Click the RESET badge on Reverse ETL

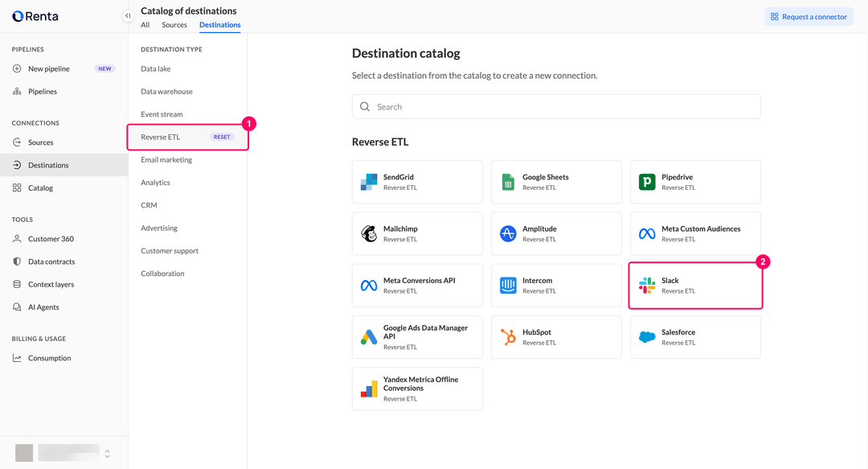(222, 137)
